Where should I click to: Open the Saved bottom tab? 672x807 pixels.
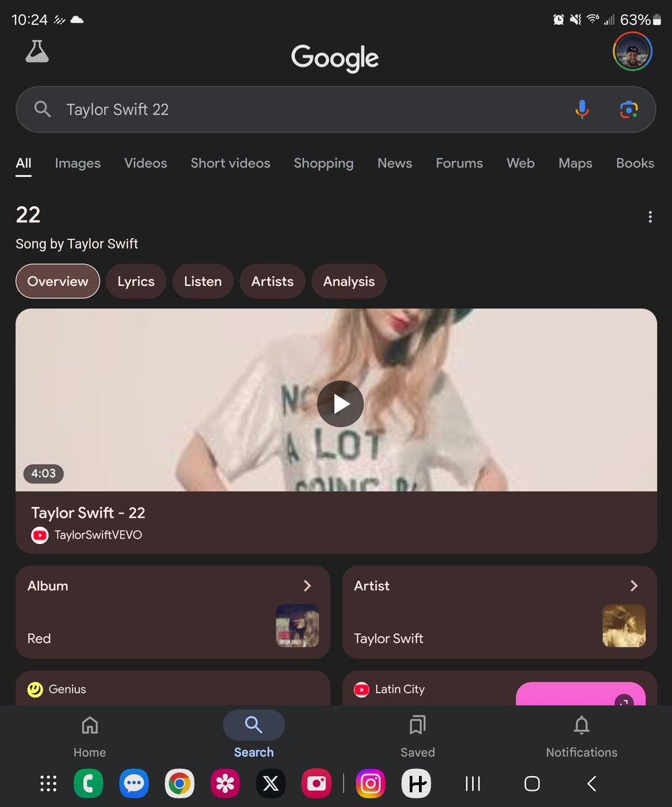click(x=418, y=736)
